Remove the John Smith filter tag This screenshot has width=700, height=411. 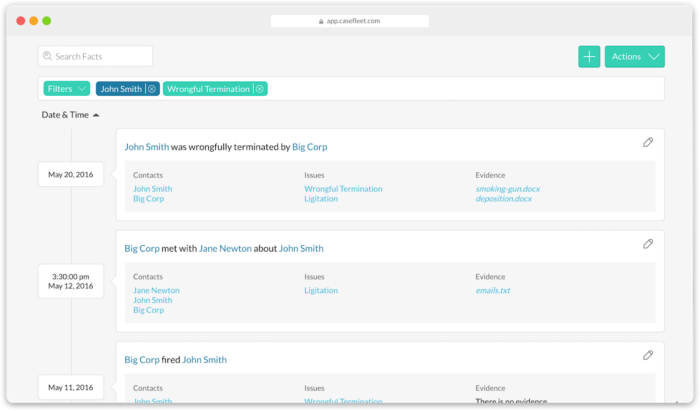point(152,89)
